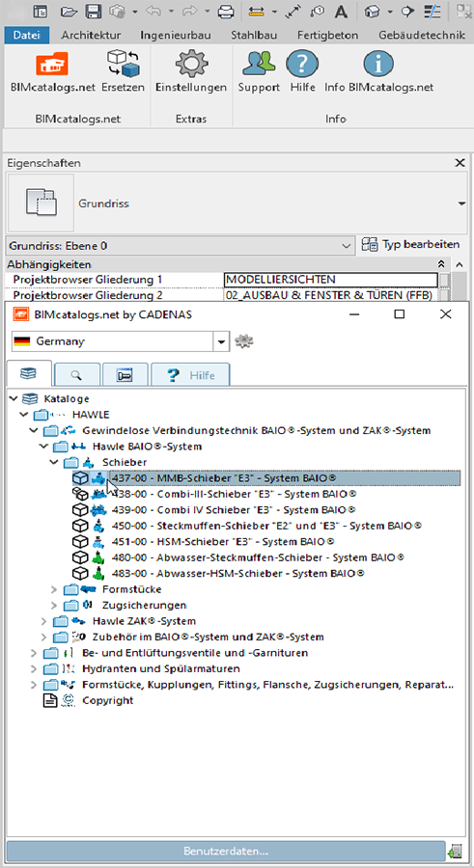This screenshot has height=868, width=474.
Task: Collapse Gewindelose Verbindungstechnik node
Action: (33, 430)
